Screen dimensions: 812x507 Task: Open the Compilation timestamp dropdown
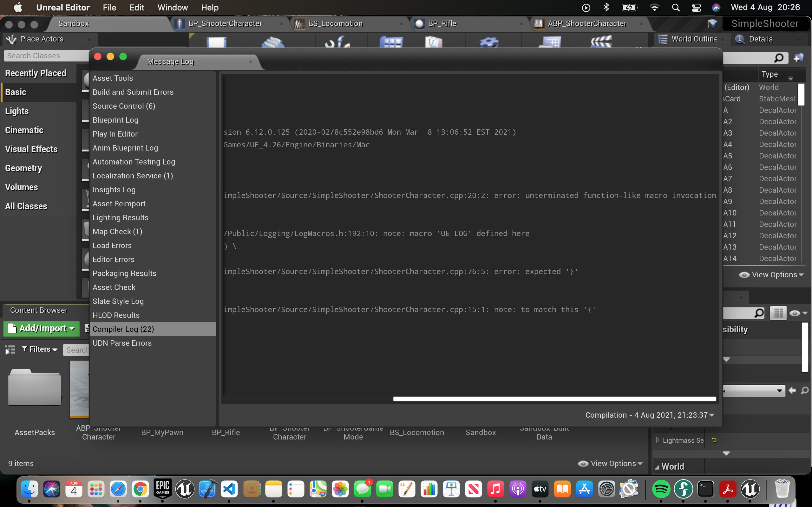(x=650, y=415)
